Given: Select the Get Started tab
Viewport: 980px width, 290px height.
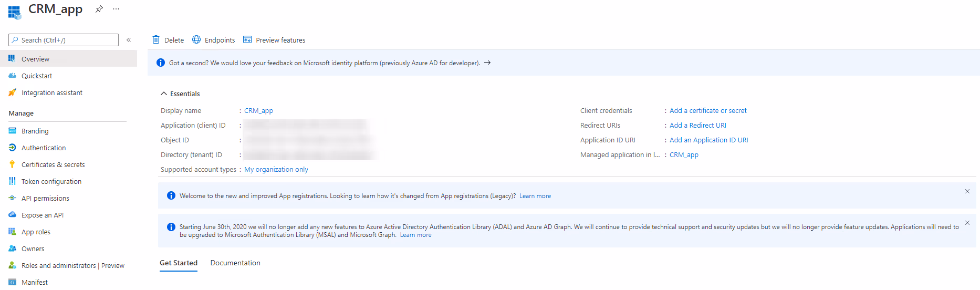Looking at the screenshot, I should click(179, 263).
